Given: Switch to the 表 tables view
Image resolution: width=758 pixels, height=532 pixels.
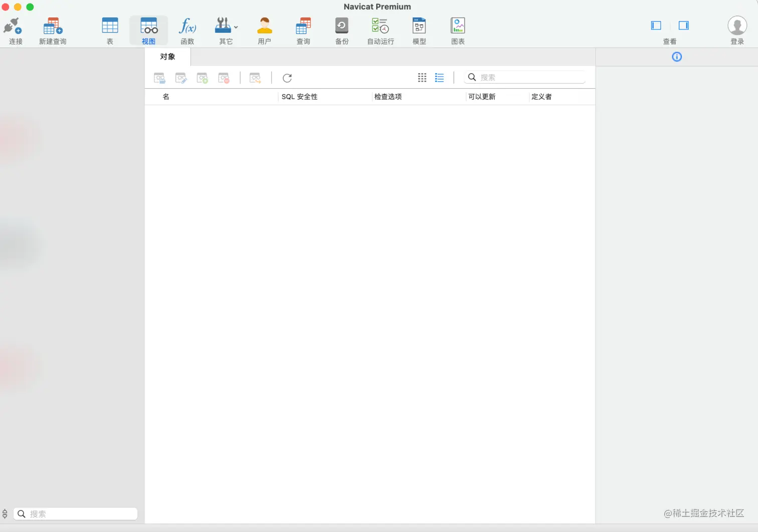Looking at the screenshot, I should tap(110, 26).
